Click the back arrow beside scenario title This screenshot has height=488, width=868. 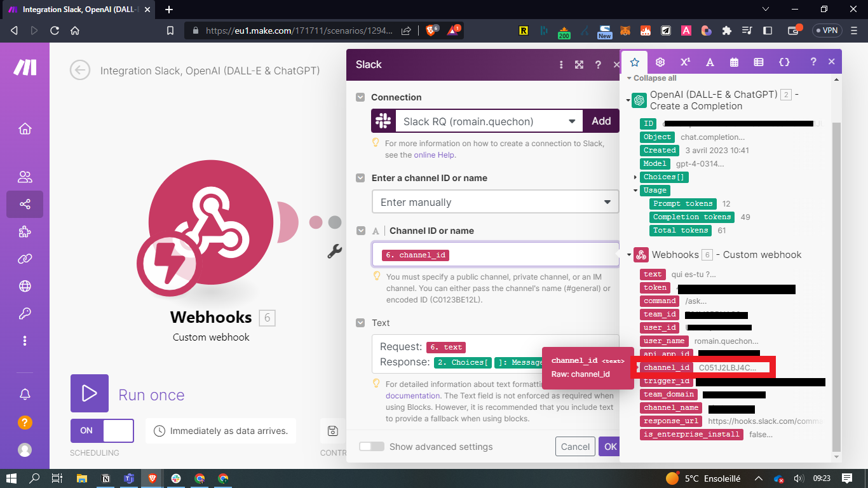pyautogui.click(x=80, y=71)
